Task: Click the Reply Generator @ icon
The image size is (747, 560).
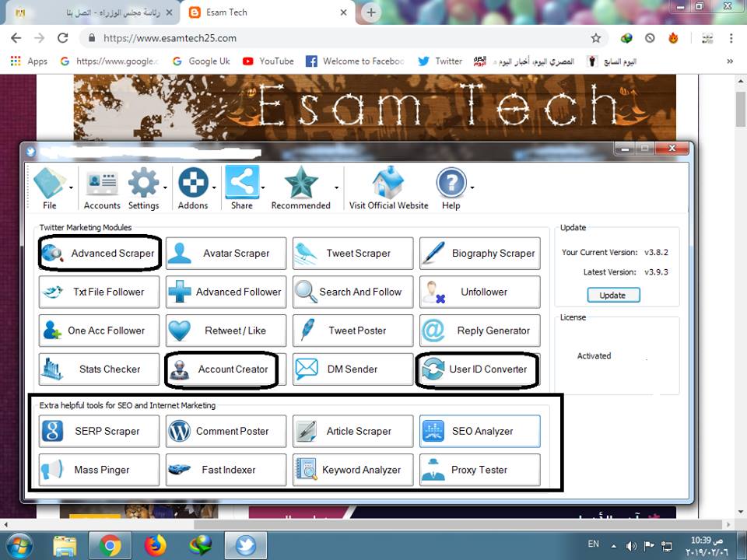Action: [x=433, y=331]
